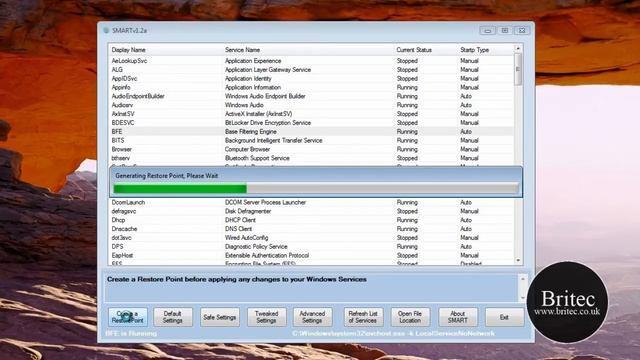Sort by Service Name column header
The width and height of the screenshot is (640, 360).
coord(308,50)
